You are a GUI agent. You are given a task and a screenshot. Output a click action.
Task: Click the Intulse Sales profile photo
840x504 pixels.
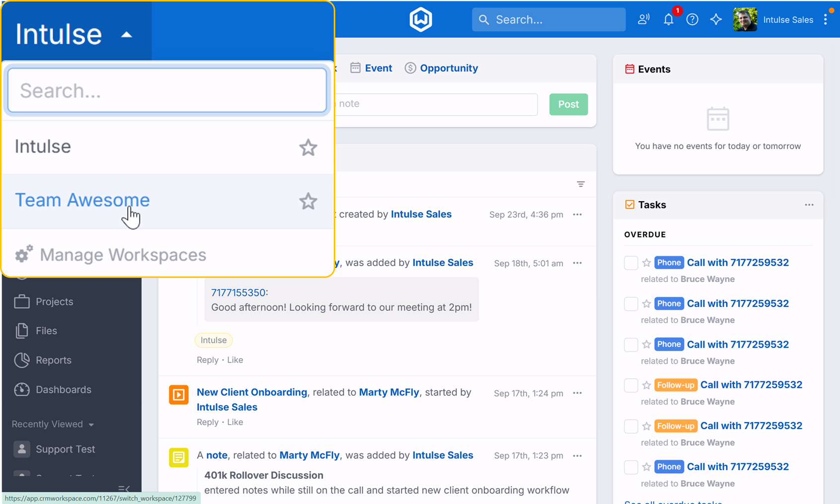(x=745, y=19)
